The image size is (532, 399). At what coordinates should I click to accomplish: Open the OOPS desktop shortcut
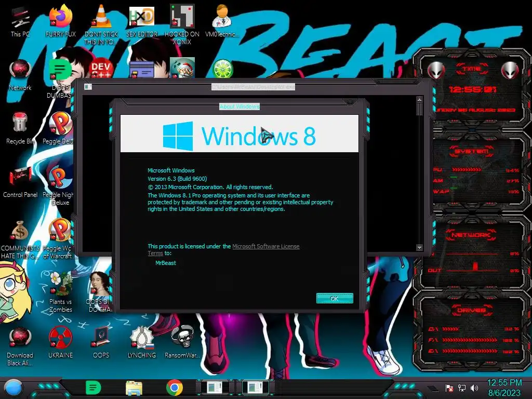click(x=101, y=343)
